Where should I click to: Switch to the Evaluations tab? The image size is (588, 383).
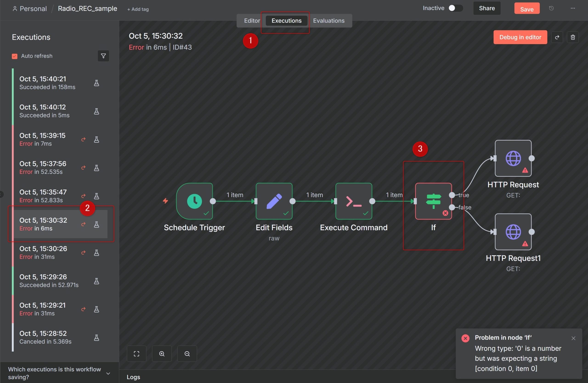click(x=329, y=21)
